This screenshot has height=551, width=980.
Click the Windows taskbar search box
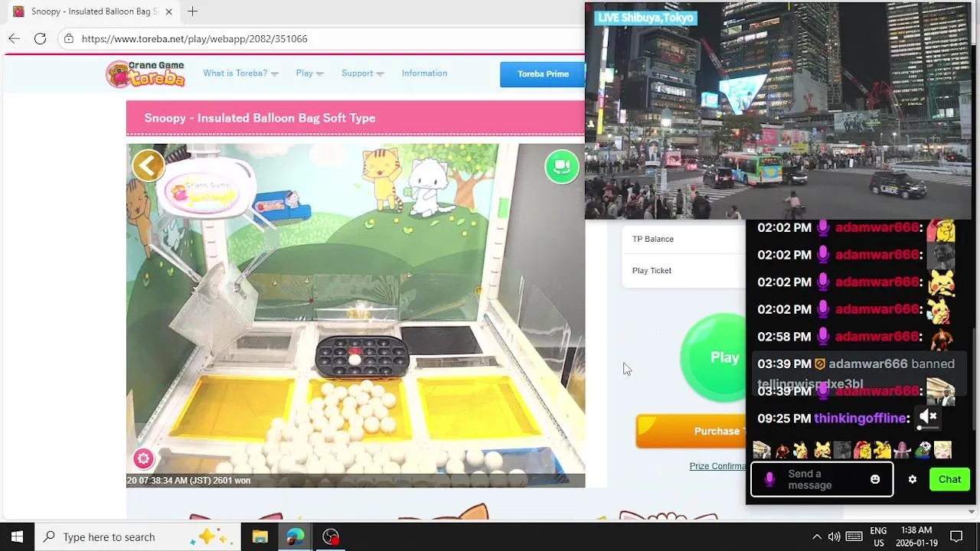pos(138,536)
